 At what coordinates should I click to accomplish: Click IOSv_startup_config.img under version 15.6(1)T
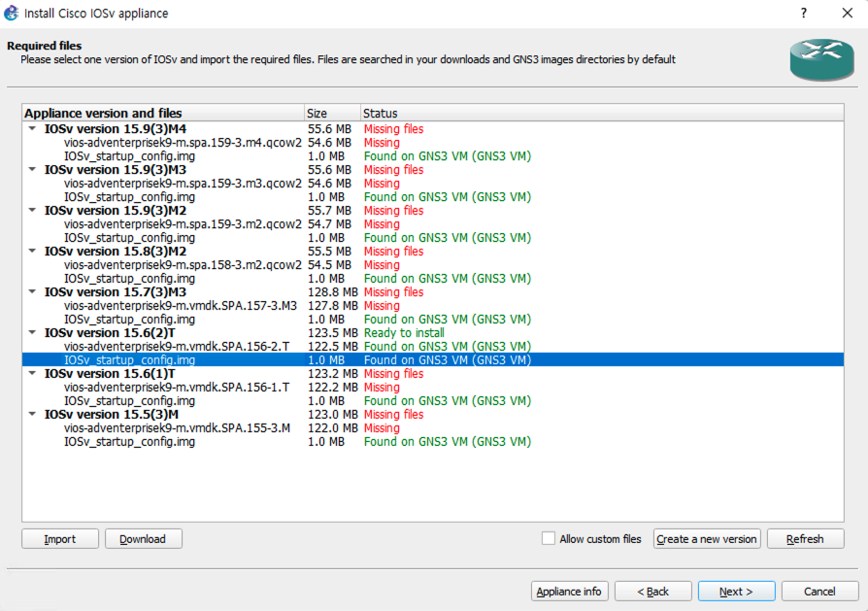(x=129, y=401)
